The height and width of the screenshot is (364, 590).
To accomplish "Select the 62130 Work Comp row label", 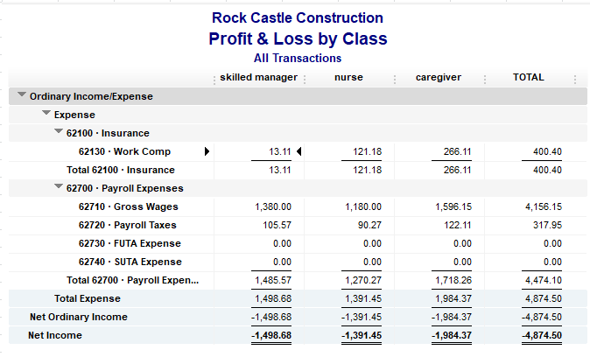I will 124,151.
